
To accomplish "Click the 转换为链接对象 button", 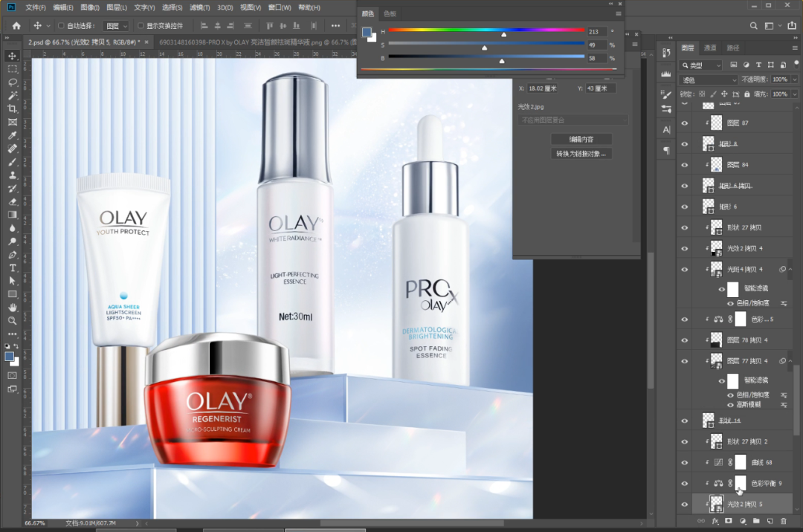I will click(581, 154).
